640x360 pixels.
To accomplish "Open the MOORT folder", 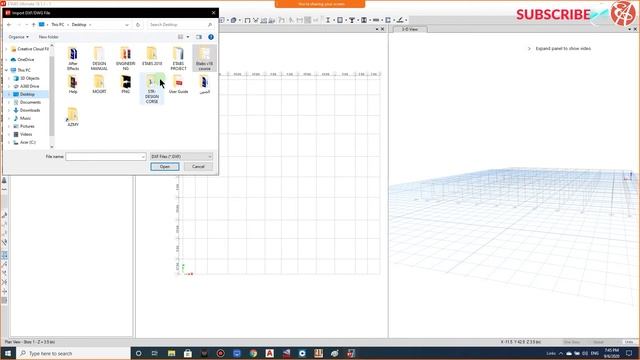I will click(99, 84).
